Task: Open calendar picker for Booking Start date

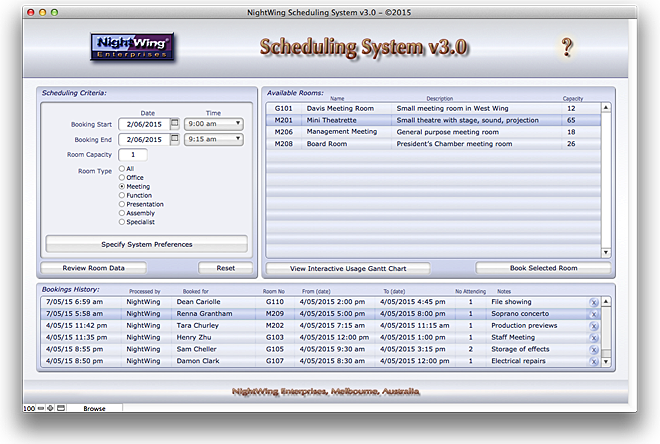Action: pos(175,124)
